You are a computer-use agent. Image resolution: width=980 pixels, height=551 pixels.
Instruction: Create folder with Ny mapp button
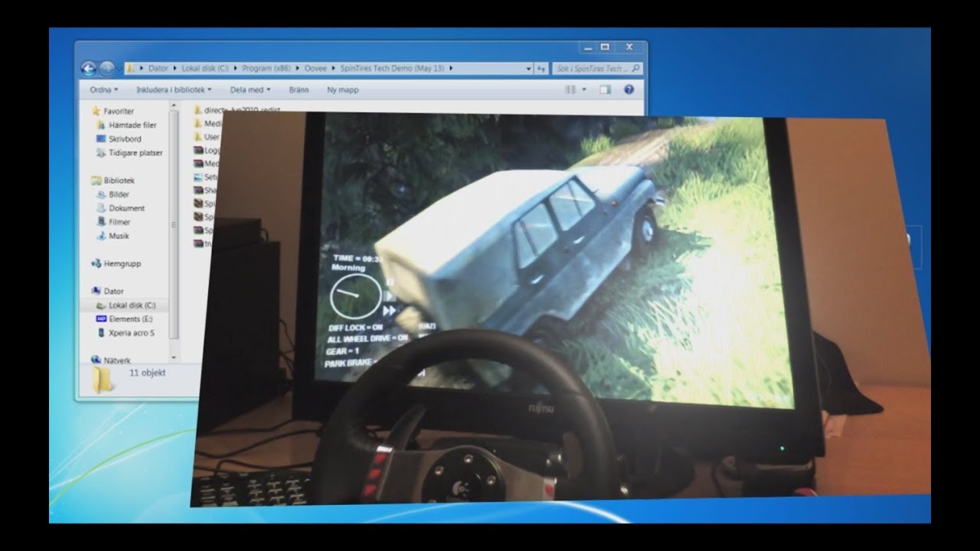pyautogui.click(x=342, y=90)
